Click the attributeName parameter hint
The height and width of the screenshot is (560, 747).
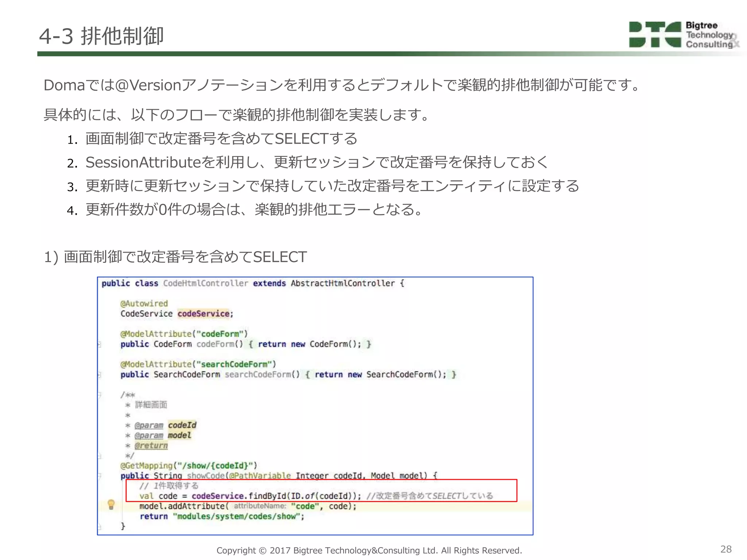click(x=260, y=506)
